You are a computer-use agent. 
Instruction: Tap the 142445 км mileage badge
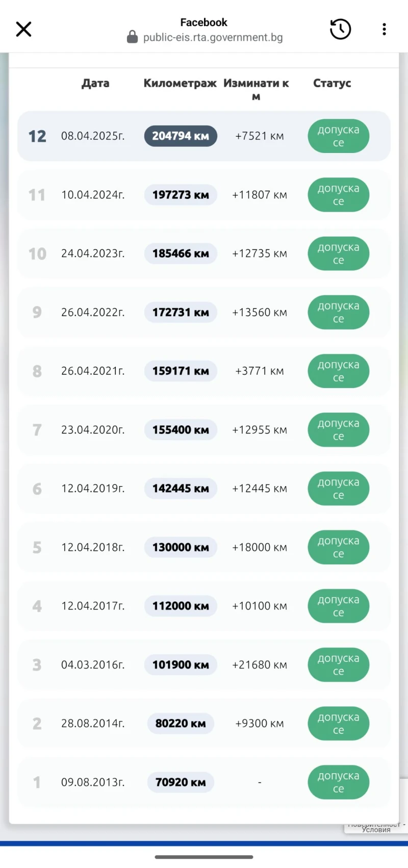(181, 489)
